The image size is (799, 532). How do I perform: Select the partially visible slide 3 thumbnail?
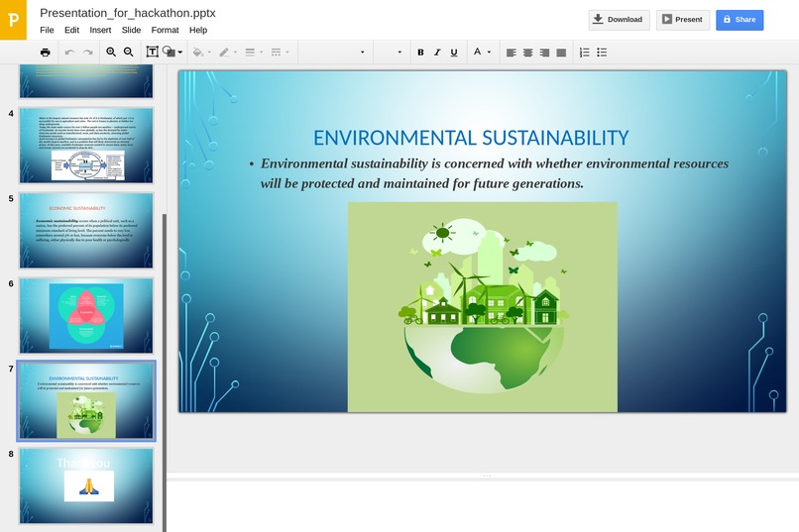click(86, 81)
